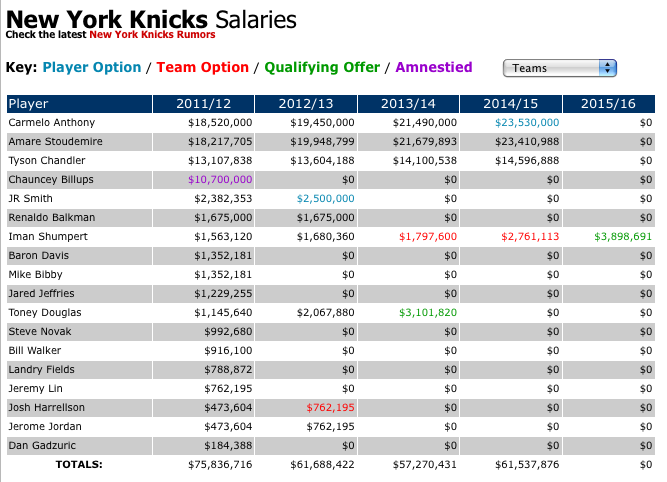Select the Steve Novak player name

coord(40,331)
